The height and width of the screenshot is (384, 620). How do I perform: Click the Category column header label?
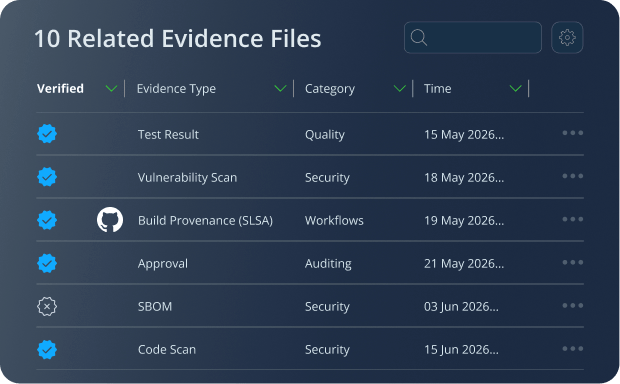(x=330, y=89)
